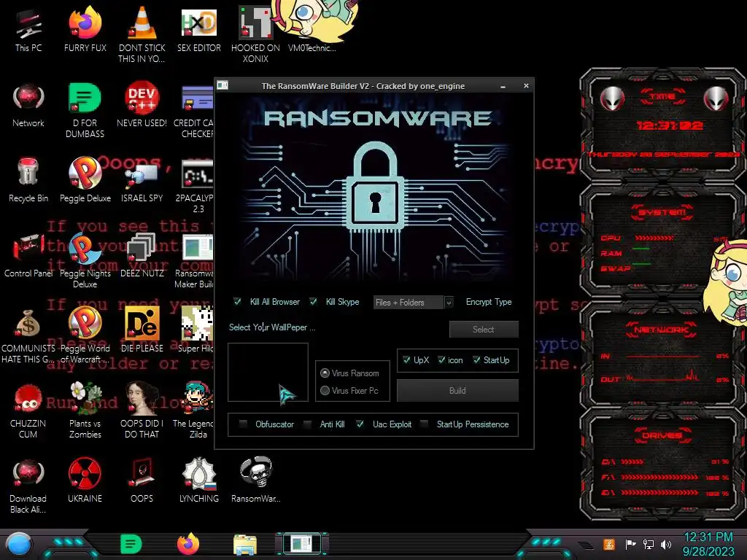
Task: Open the network tray icon
Action: [x=649, y=544]
